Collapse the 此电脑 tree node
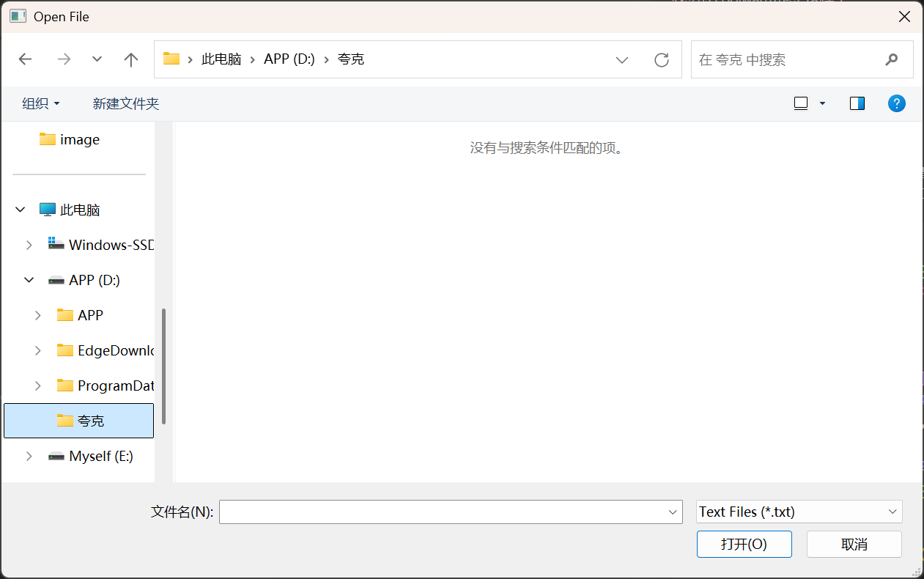The width and height of the screenshot is (924, 579). 21,210
